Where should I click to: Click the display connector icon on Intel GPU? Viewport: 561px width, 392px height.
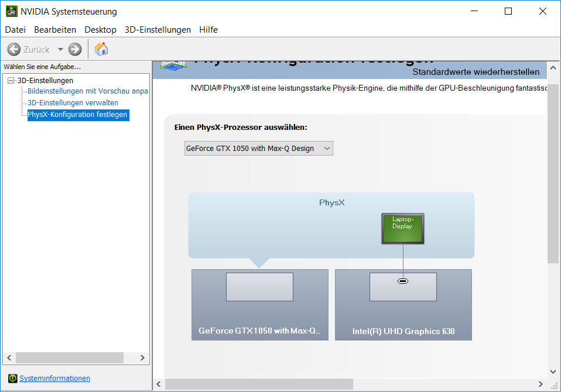pyautogui.click(x=403, y=281)
